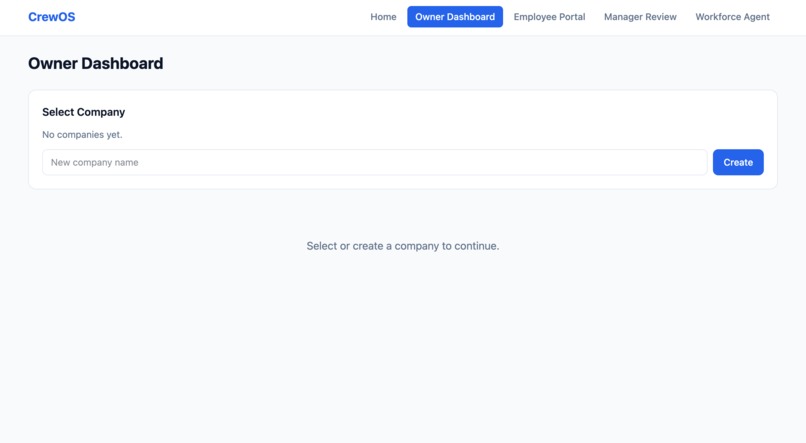
Task: Click the Select Company section title
Action: pos(84,112)
